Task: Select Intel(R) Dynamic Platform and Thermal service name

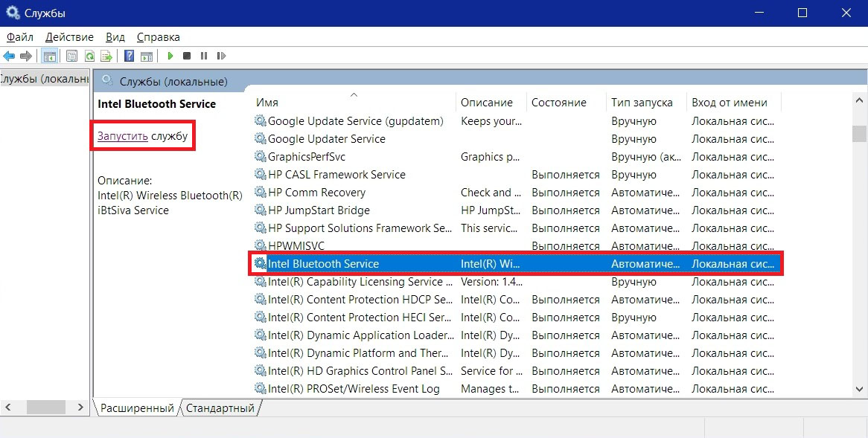Action: point(358,352)
